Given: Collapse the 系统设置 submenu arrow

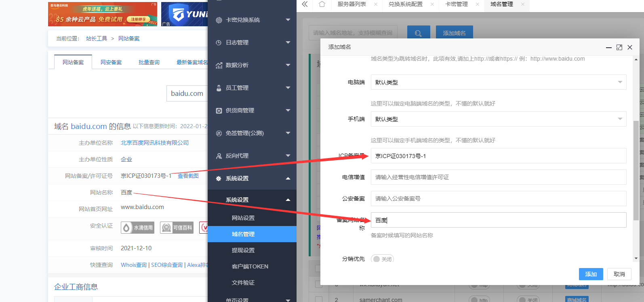Looking at the screenshot, I should click(x=288, y=200).
